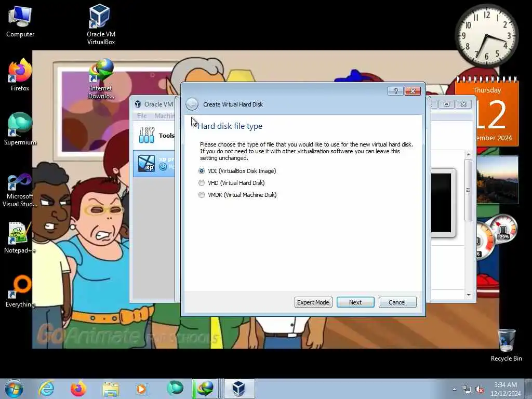Open File menu in VirtualBox Manager
This screenshot has width=532, height=399.
click(x=142, y=116)
